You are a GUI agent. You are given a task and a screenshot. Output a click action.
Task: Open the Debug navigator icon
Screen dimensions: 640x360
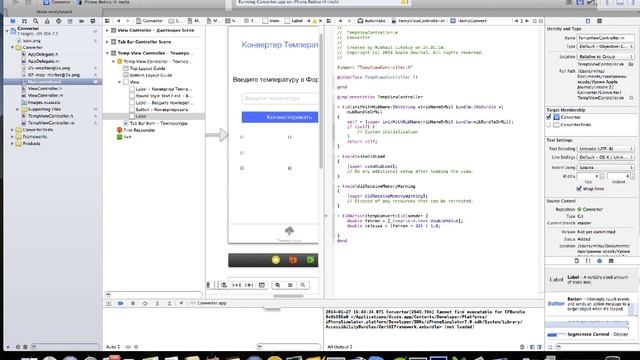click(x=70, y=21)
